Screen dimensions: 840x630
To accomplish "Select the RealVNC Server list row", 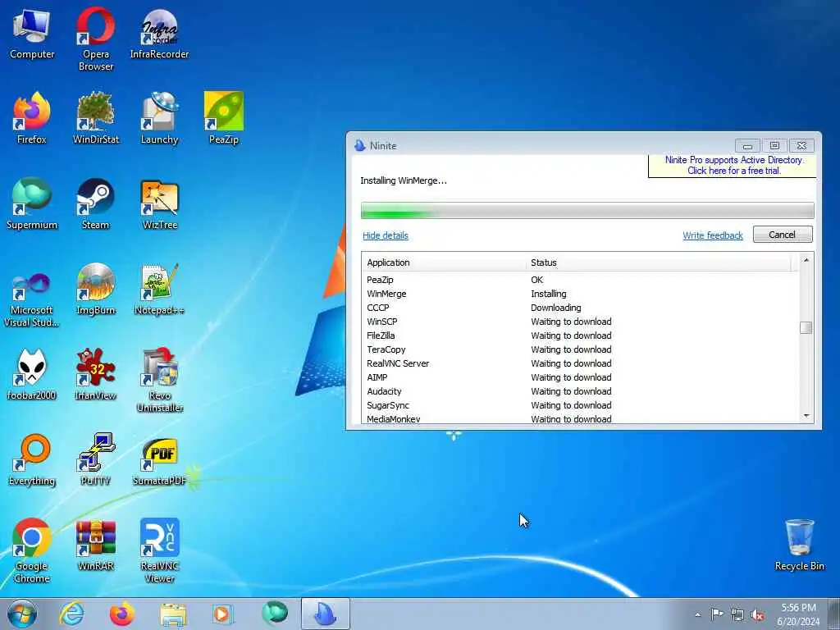I will coord(580,363).
